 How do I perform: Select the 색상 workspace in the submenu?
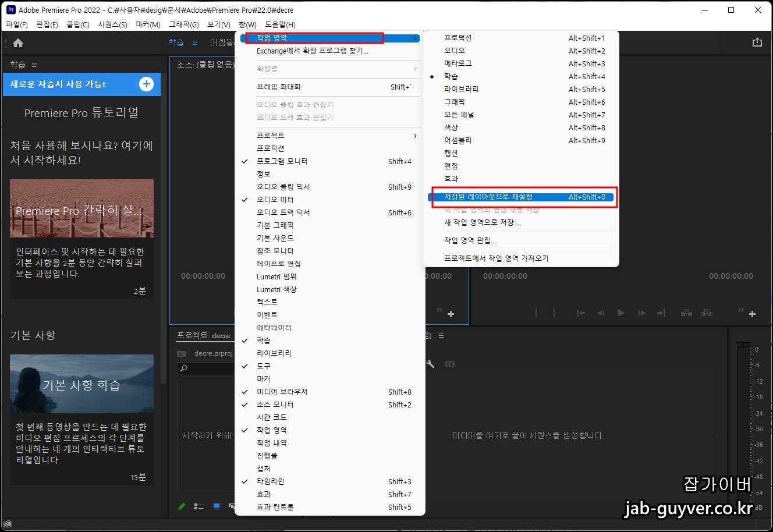(520, 127)
